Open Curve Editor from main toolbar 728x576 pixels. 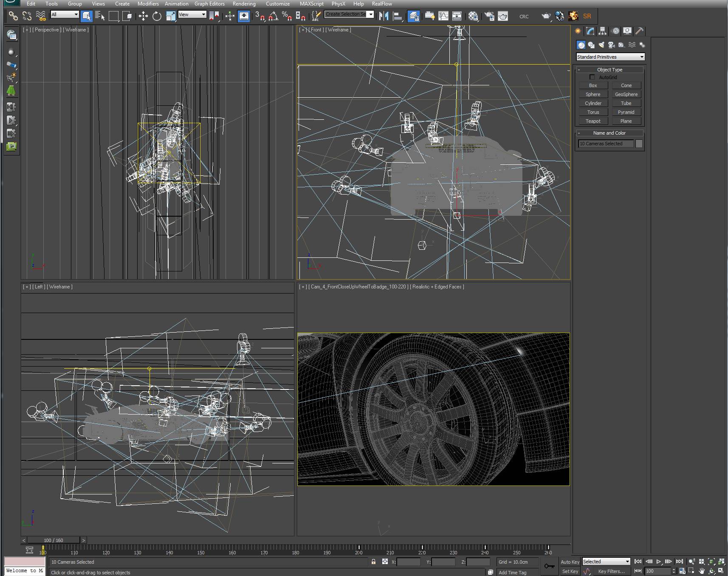[443, 16]
